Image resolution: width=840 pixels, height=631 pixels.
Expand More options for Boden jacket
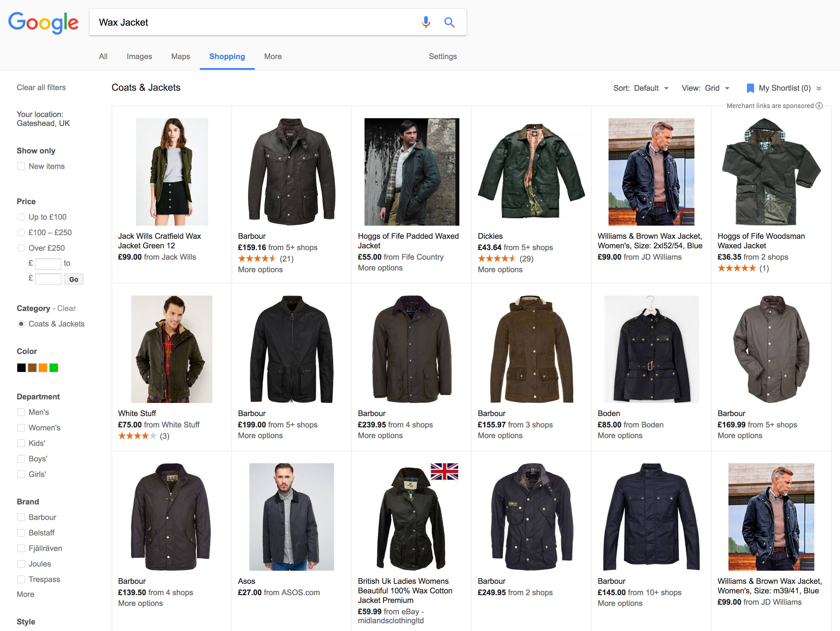click(x=620, y=436)
